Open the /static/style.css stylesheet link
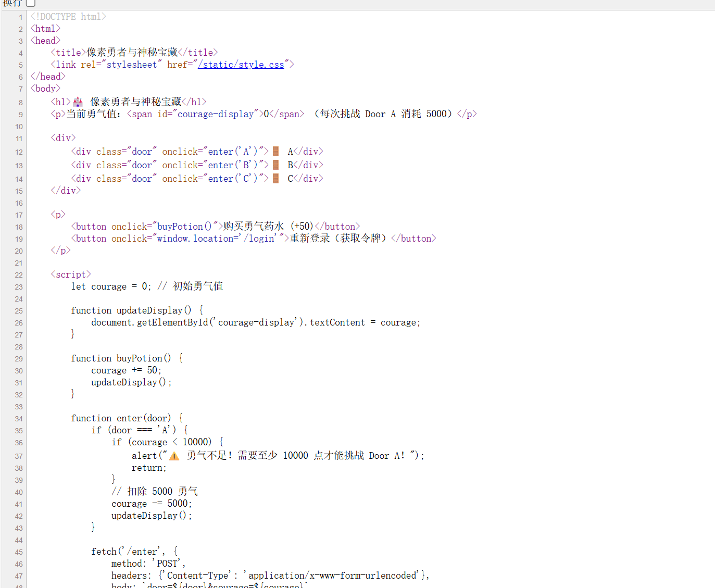 point(241,64)
